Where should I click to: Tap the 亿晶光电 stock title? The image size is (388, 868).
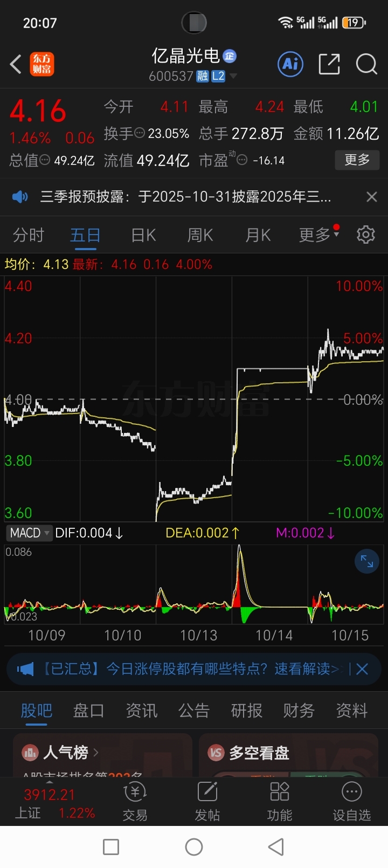pyautogui.click(x=185, y=56)
